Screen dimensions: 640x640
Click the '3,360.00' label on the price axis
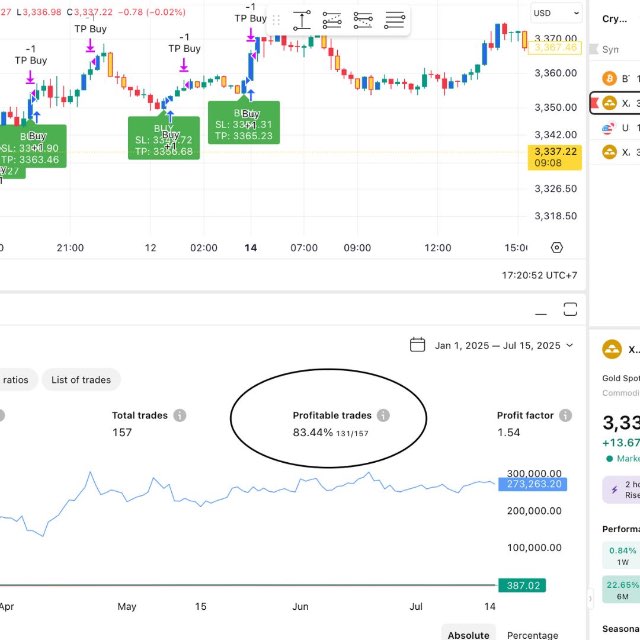[556, 73]
